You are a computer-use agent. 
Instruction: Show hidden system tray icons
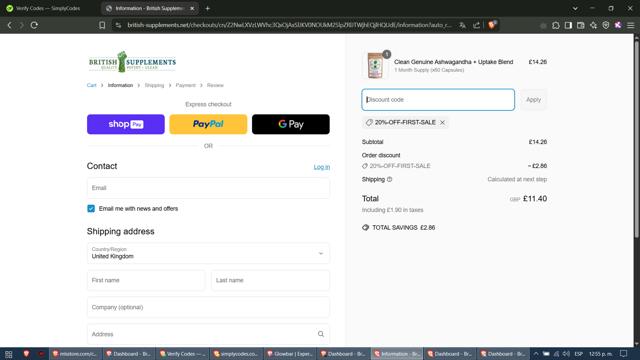536,354
